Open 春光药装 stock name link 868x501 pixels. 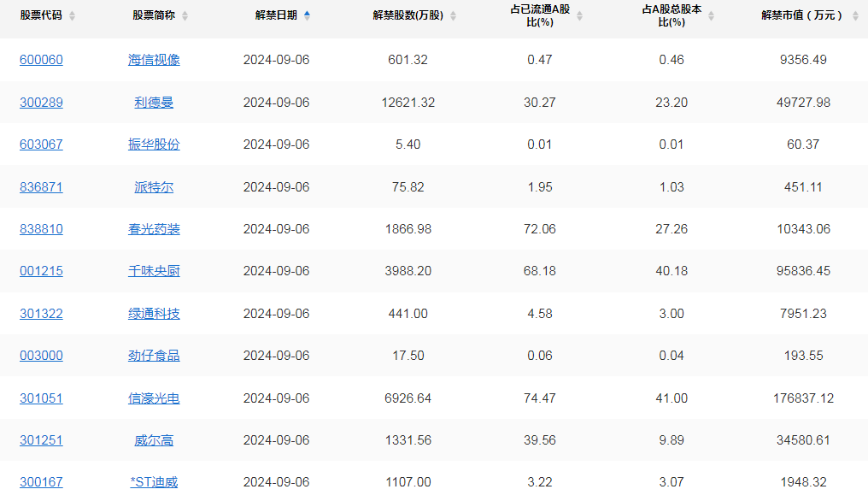click(154, 229)
